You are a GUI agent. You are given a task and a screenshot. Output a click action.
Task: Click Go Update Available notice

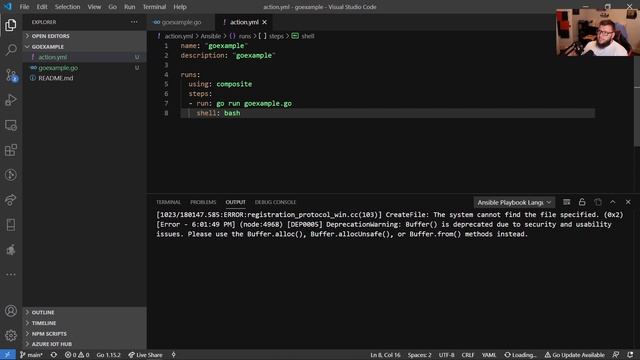574,355
